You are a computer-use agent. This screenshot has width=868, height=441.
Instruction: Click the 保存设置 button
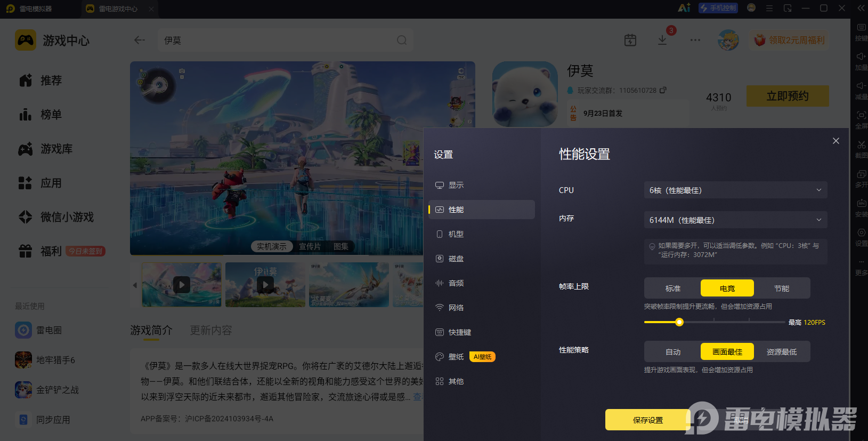pos(648,420)
